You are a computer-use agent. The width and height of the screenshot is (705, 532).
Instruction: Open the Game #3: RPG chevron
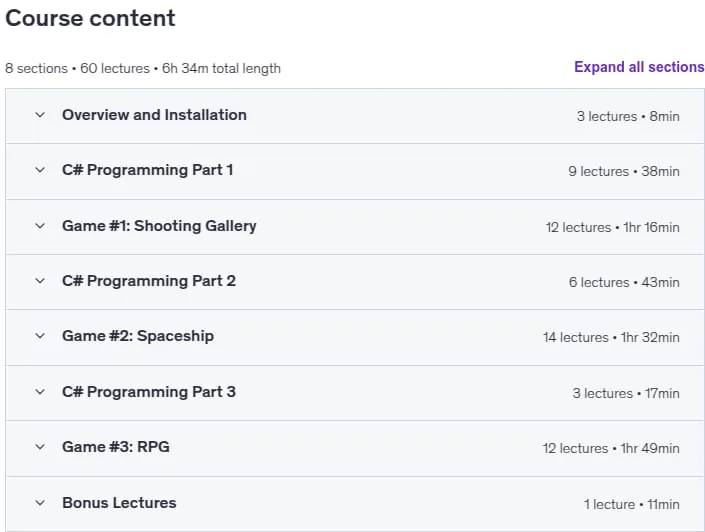40,447
